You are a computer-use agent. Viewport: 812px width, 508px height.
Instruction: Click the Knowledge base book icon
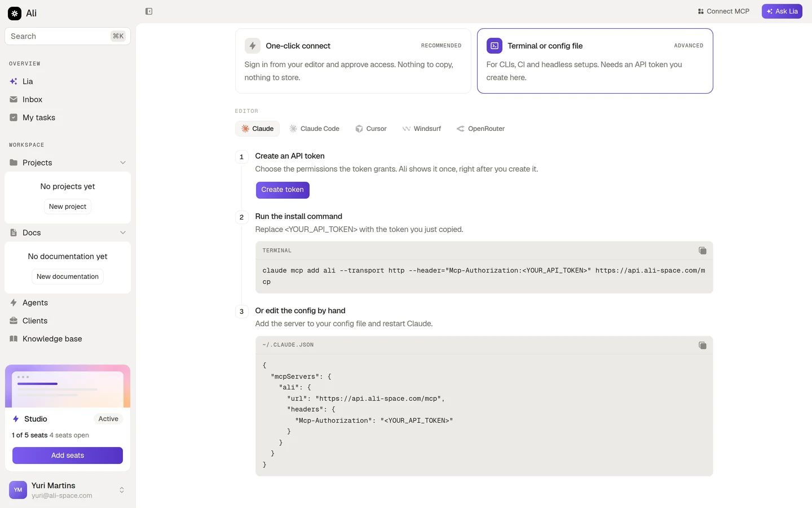pos(14,339)
